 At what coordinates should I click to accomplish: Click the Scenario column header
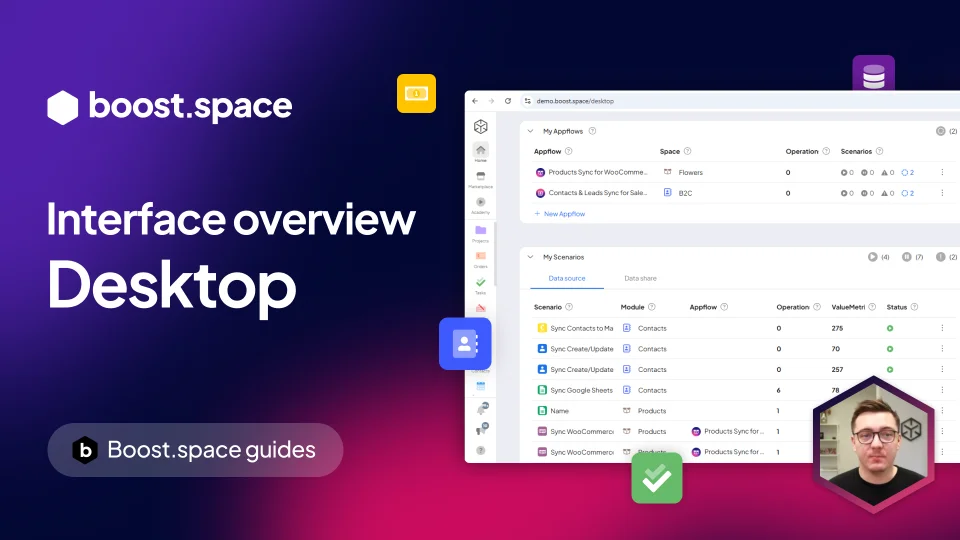pyautogui.click(x=547, y=307)
